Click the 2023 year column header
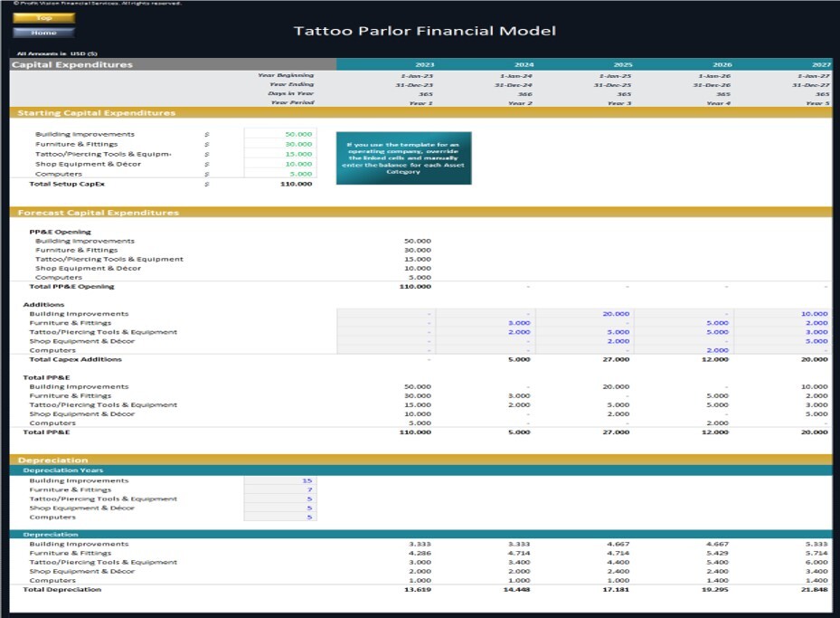840x618 pixels. pyautogui.click(x=425, y=64)
